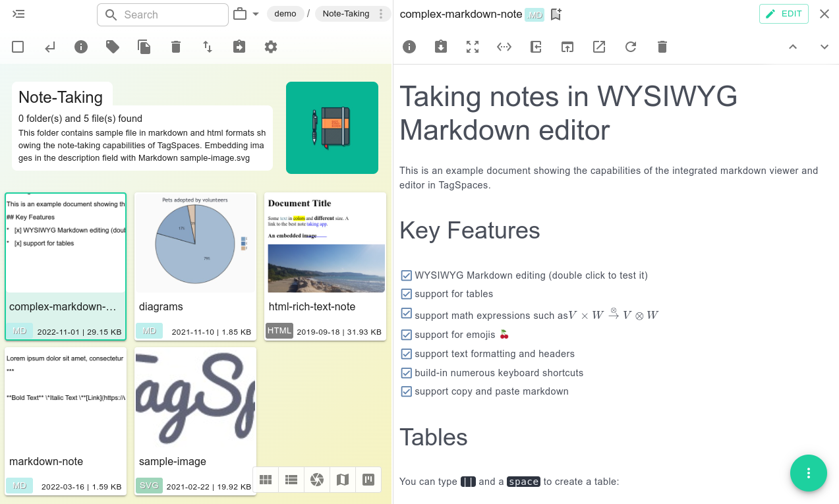The width and height of the screenshot is (839, 504).
Task: Toggle build-in numerous keyboard shortcuts checkbox
Action: (x=407, y=373)
